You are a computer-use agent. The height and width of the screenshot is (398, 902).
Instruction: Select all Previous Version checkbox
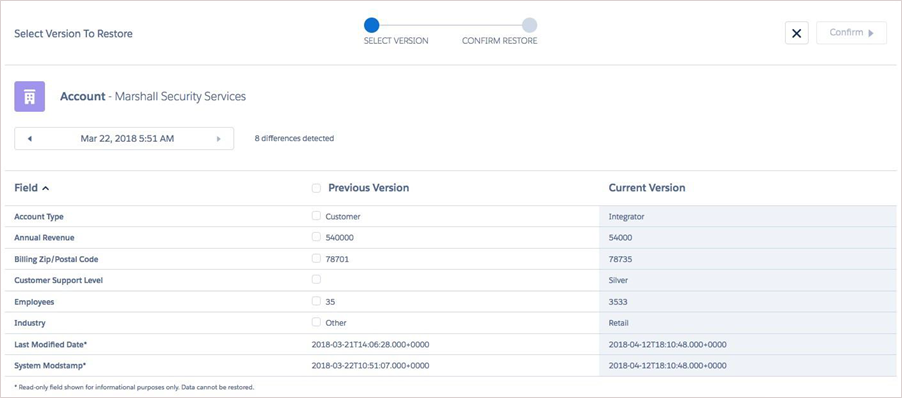point(316,188)
